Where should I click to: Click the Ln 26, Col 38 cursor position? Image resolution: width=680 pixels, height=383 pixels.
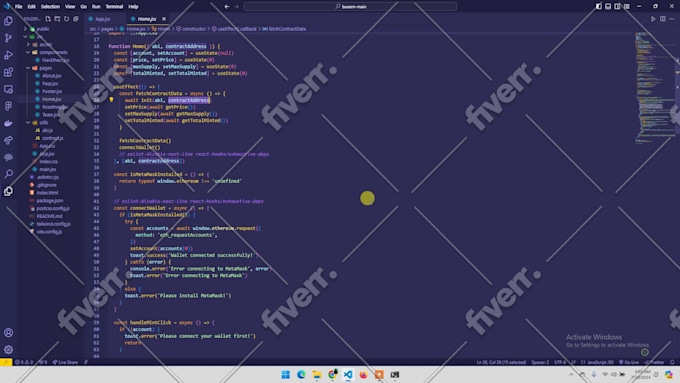(501, 362)
